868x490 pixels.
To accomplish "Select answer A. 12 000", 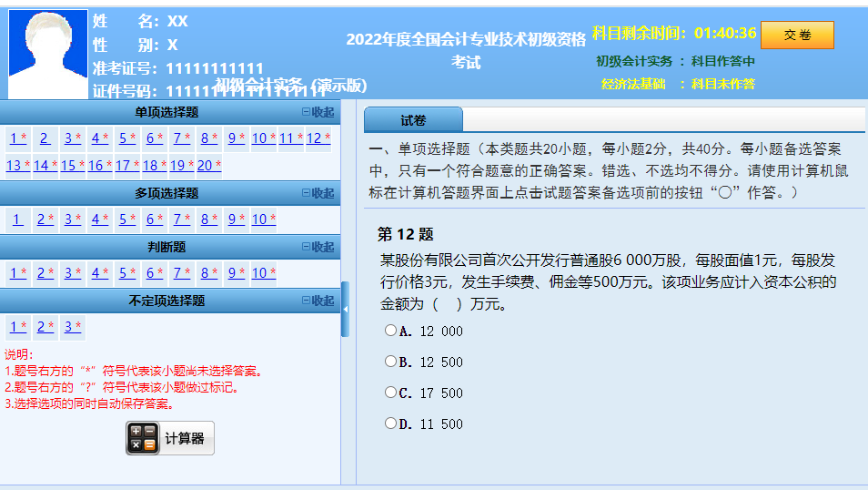I will pos(390,332).
